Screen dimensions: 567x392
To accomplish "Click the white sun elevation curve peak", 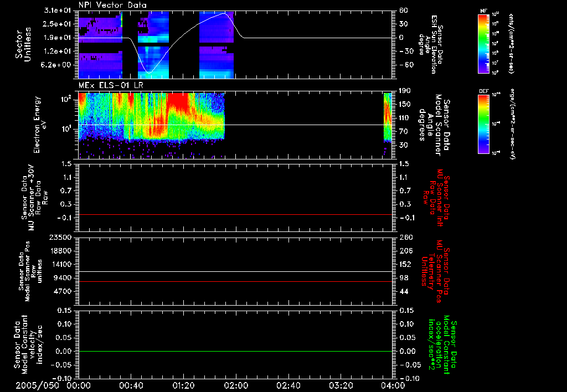I will [x=225, y=13].
